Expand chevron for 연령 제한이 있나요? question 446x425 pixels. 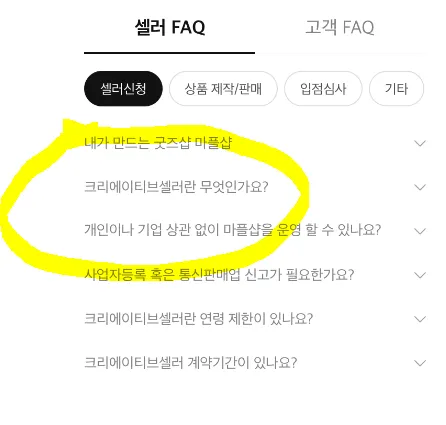click(420, 319)
